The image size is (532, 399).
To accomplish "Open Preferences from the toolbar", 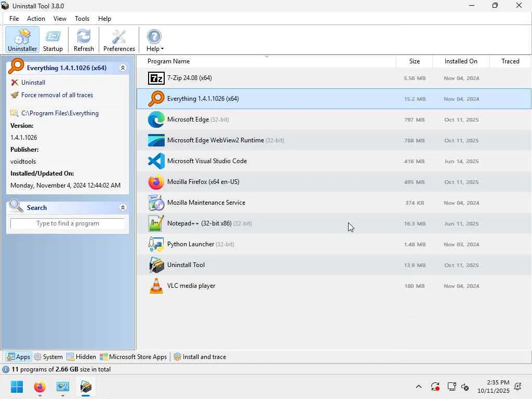I will 119,40.
